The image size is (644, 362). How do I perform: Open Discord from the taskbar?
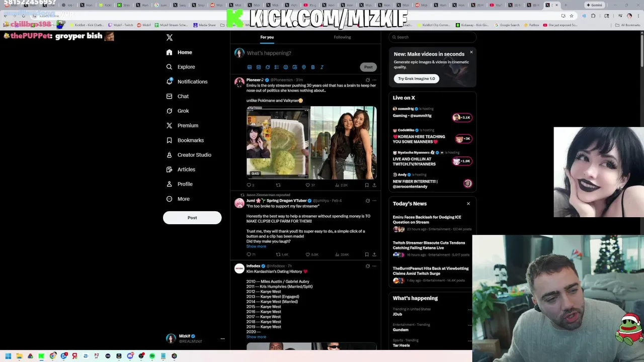[130, 356]
